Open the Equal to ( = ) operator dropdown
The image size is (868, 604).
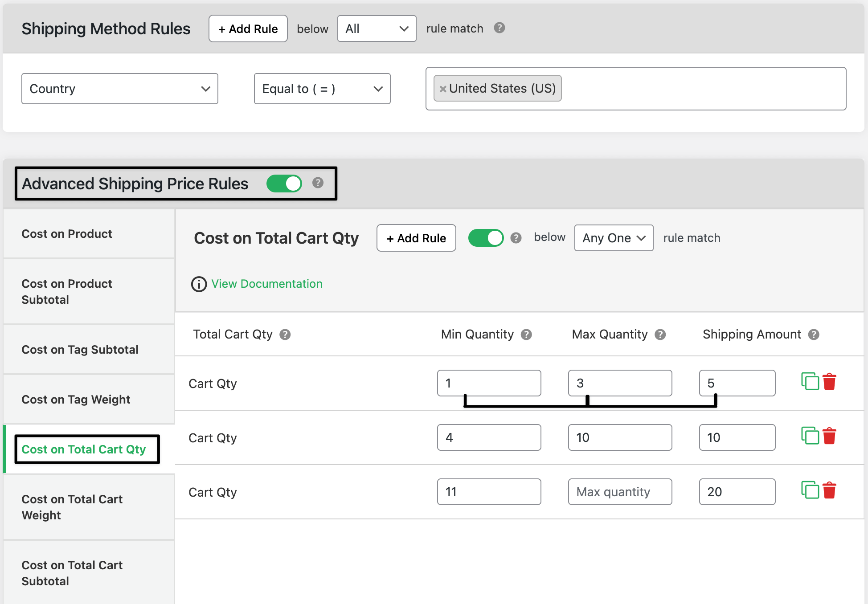322,89
